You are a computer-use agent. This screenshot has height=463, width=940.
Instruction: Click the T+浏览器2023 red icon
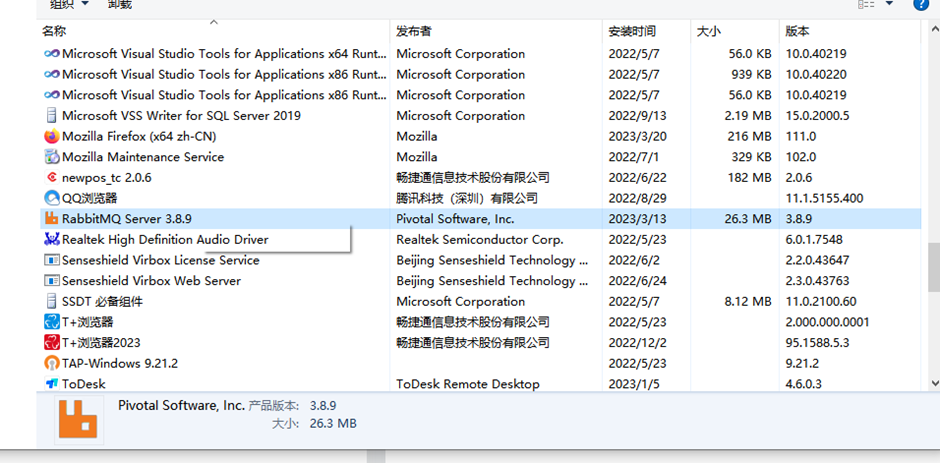click(x=52, y=342)
